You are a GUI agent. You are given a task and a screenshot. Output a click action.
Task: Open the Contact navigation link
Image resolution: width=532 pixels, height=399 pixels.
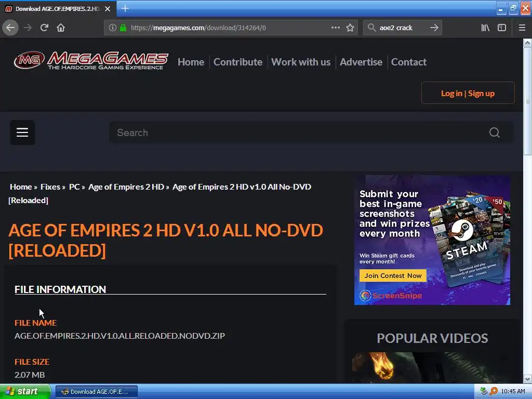click(x=409, y=62)
